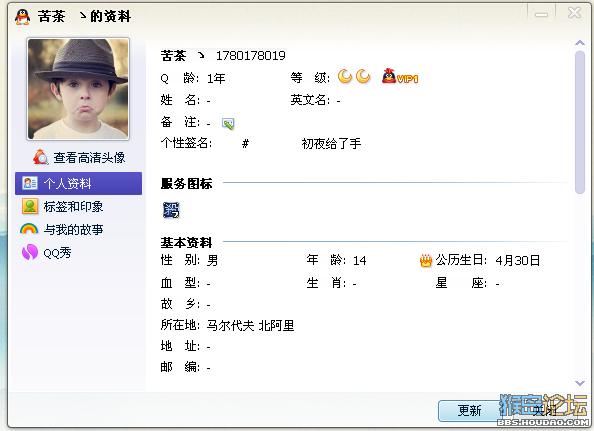Click the 基本资料 section heading
Viewport: 594px width, 431px height.
[186, 242]
